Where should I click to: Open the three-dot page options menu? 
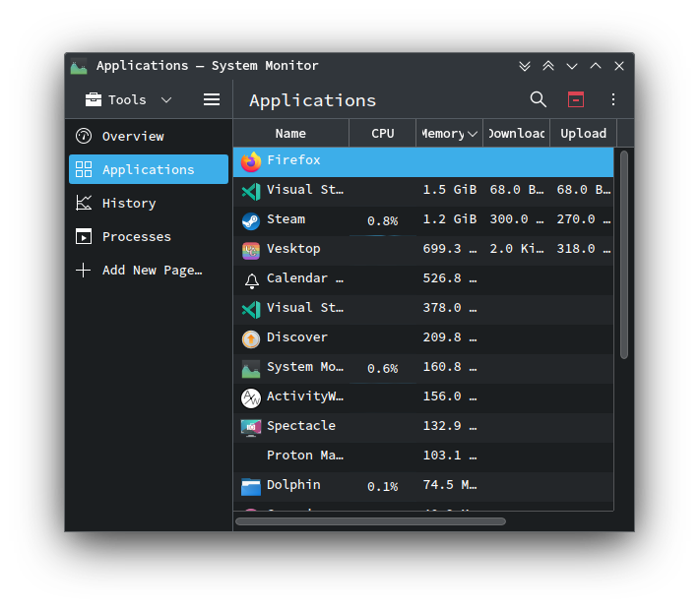click(x=613, y=99)
